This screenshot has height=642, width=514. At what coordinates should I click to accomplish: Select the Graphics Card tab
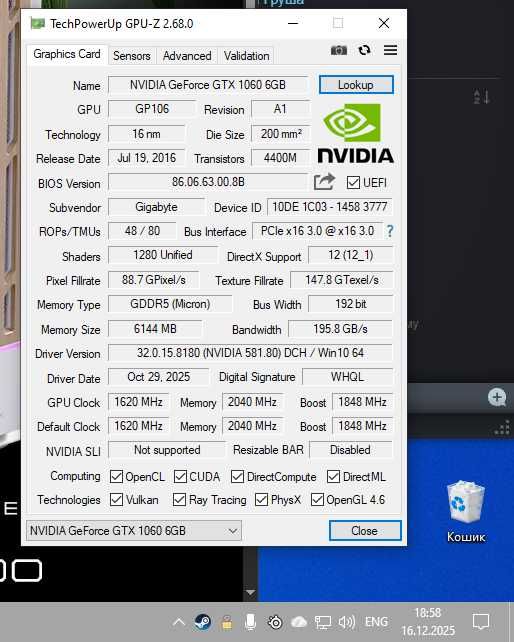click(x=67, y=54)
